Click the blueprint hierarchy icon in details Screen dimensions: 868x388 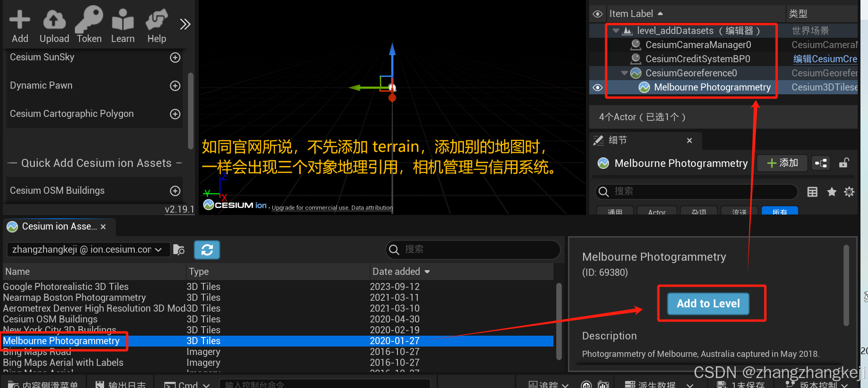821,163
